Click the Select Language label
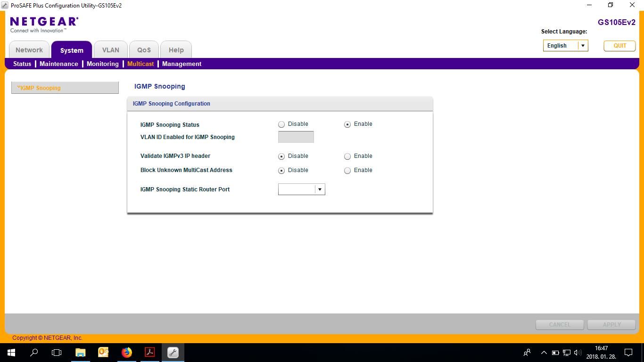The height and width of the screenshot is (362, 644). 564,32
